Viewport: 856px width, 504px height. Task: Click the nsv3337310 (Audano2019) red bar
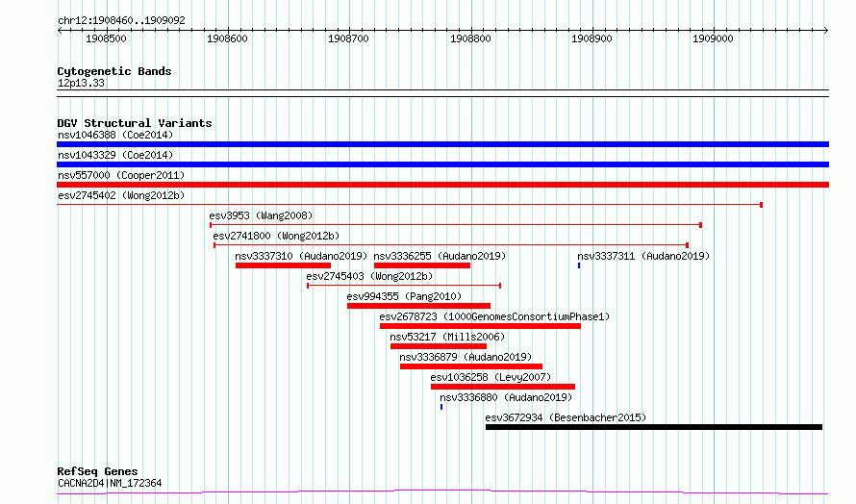[284, 265]
